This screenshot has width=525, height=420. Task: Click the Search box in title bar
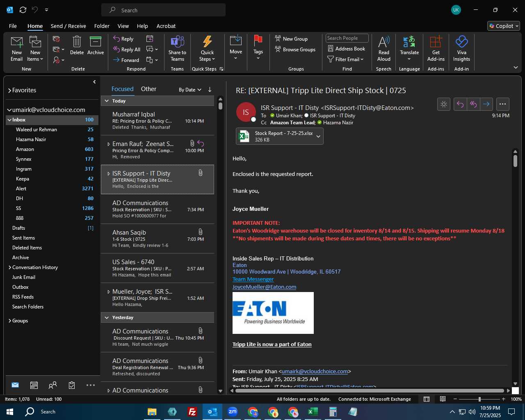pos(163,10)
